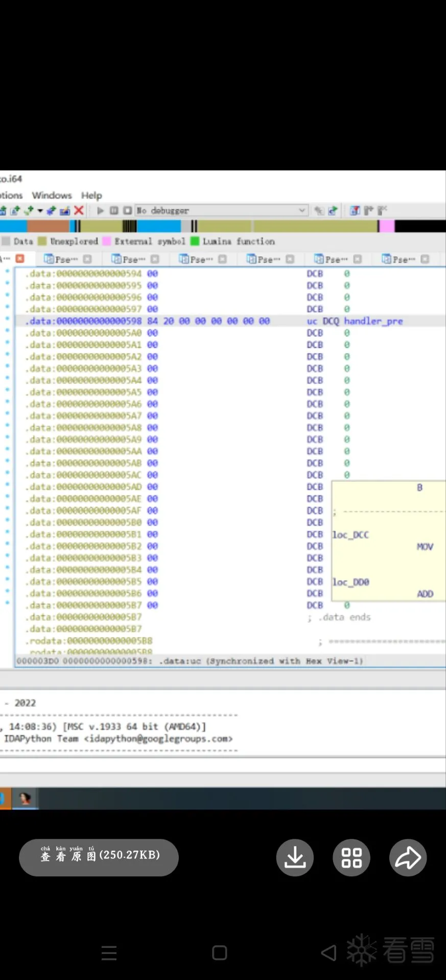The width and height of the screenshot is (446, 980).
Task: Open the No debugger dropdown
Action: (221, 210)
